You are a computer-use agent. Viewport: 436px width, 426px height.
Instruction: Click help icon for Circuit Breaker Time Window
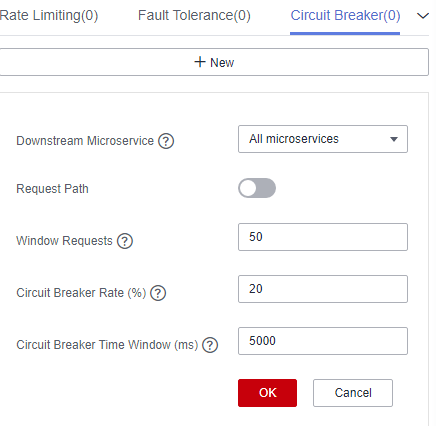pyautogui.click(x=210, y=345)
